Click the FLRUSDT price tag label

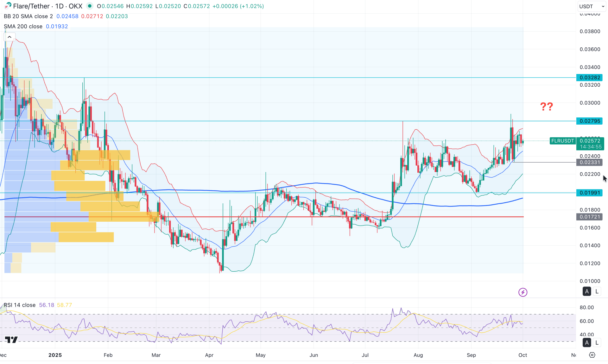click(562, 141)
